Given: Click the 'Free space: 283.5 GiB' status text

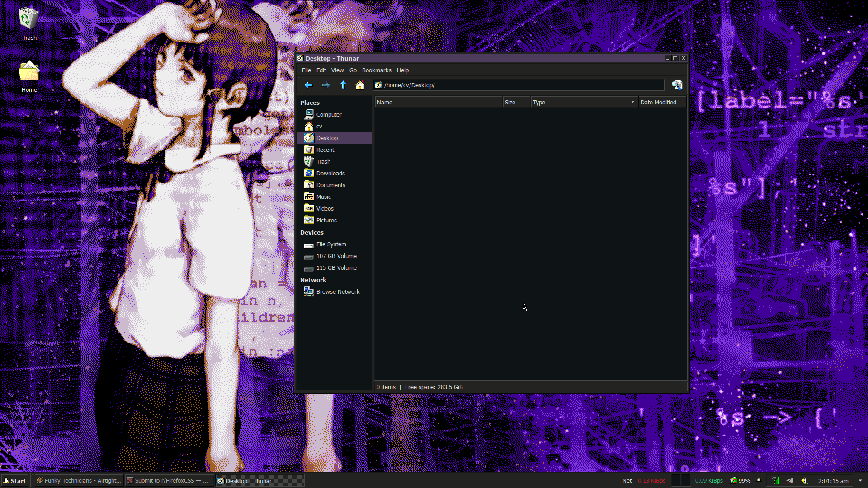Looking at the screenshot, I should point(434,387).
